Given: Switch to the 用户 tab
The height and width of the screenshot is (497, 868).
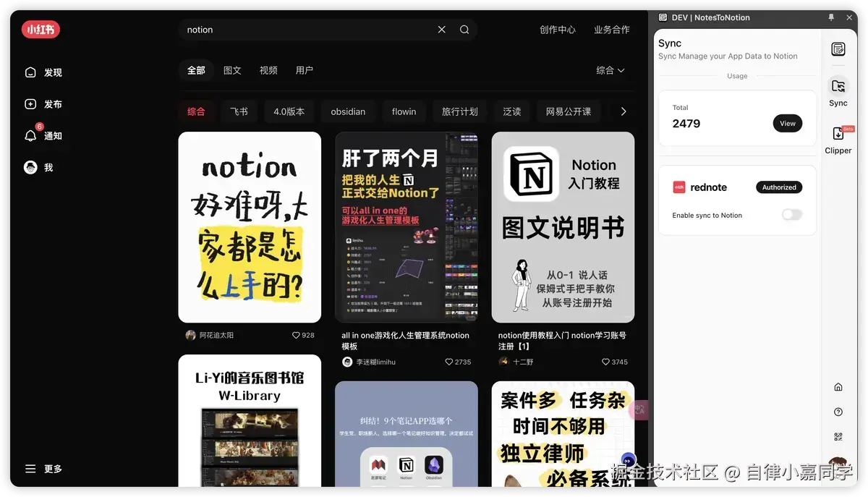Looking at the screenshot, I should coord(305,70).
